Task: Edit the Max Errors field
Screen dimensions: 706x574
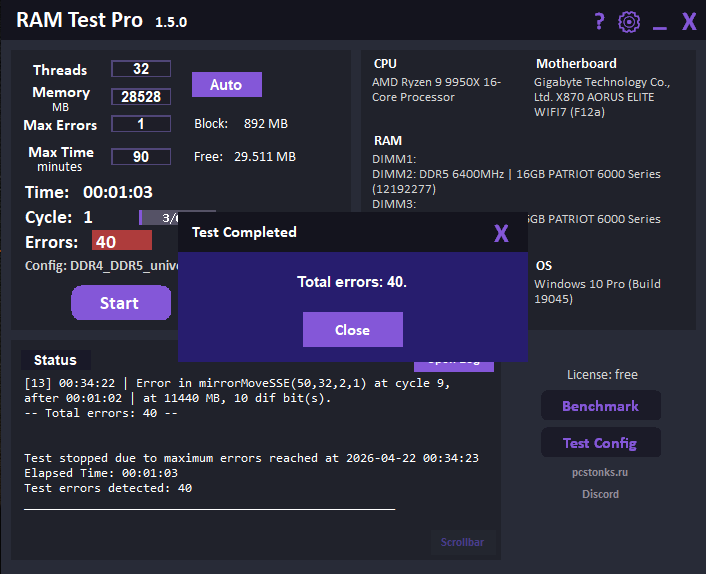Action: 141,124
